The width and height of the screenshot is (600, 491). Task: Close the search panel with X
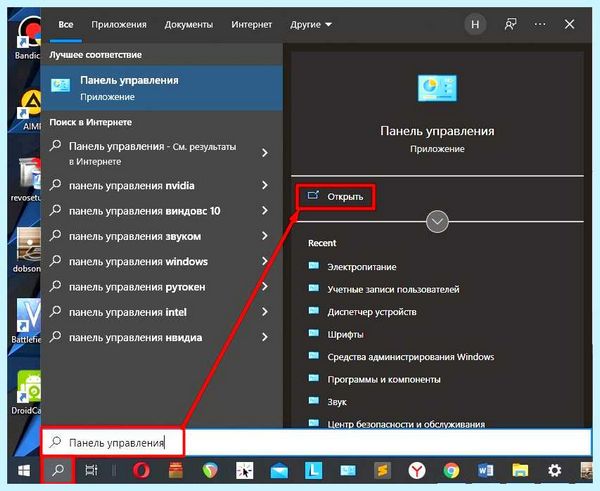coord(569,24)
